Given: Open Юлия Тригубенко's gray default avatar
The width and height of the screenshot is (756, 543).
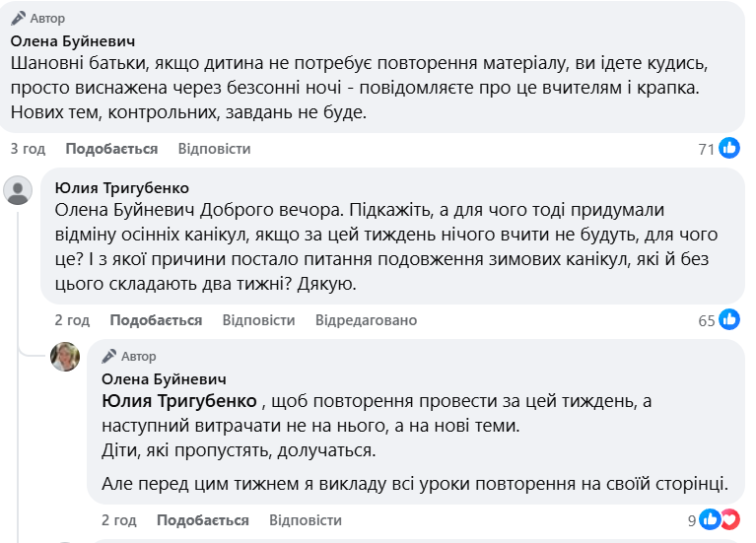Looking at the screenshot, I should point(19,190).
